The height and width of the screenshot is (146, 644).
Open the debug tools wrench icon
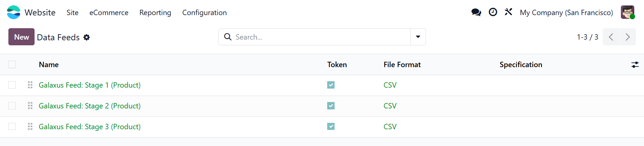pyautogui.click(x=508, y=12)
